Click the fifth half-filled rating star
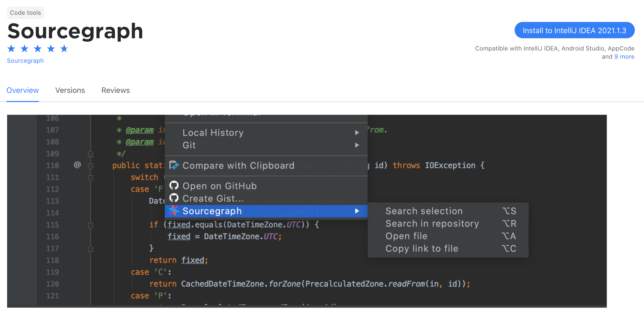Viewport: 644px width, 325px height. 64,48
